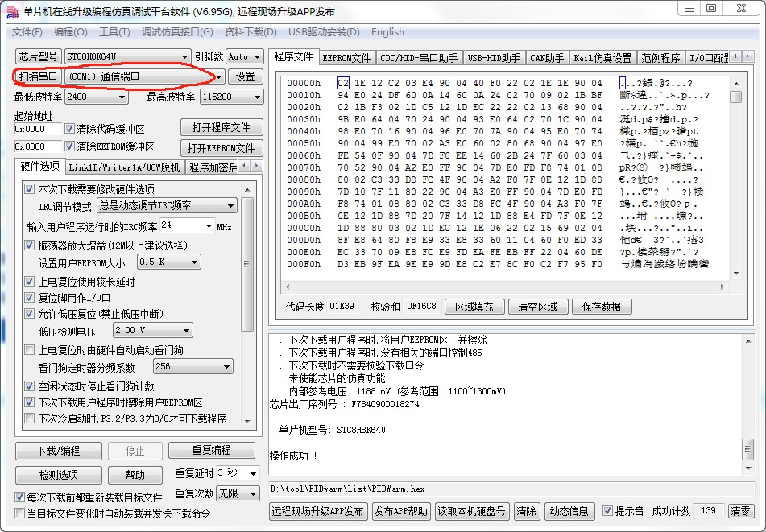Click the 保存数据 button
Screen dimensions: 766x532
point(602,307)
